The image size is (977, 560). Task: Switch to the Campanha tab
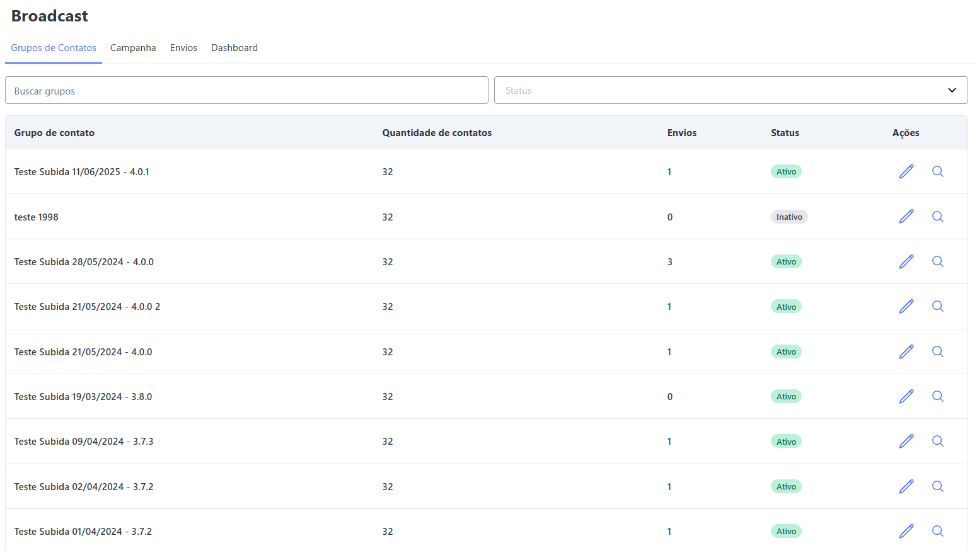coord(133,48)
